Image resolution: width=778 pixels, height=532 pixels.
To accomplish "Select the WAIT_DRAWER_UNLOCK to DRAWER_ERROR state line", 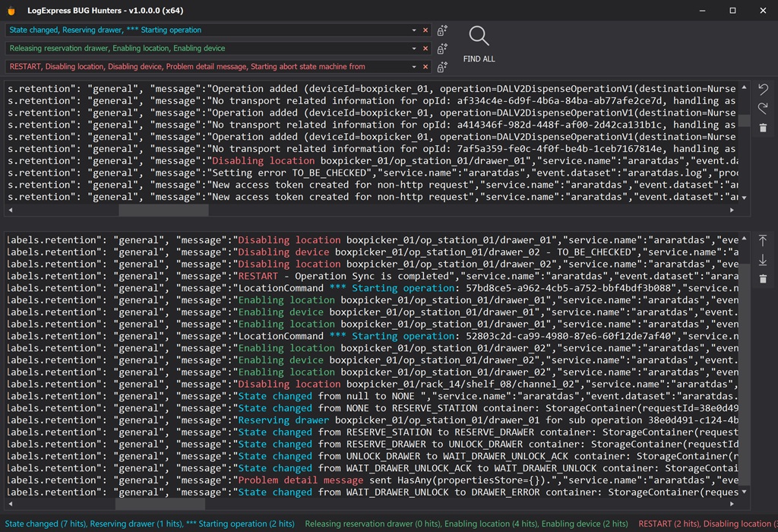I will pos(372,492).
